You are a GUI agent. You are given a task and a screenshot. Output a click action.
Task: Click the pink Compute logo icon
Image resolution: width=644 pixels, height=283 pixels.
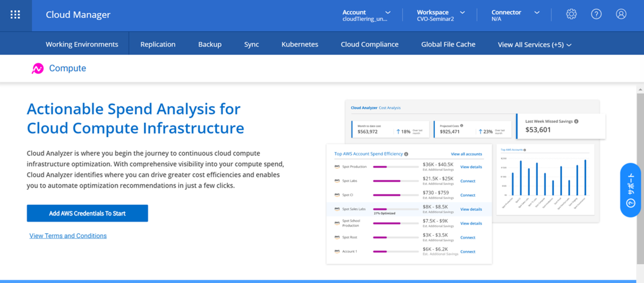(38, 69)
